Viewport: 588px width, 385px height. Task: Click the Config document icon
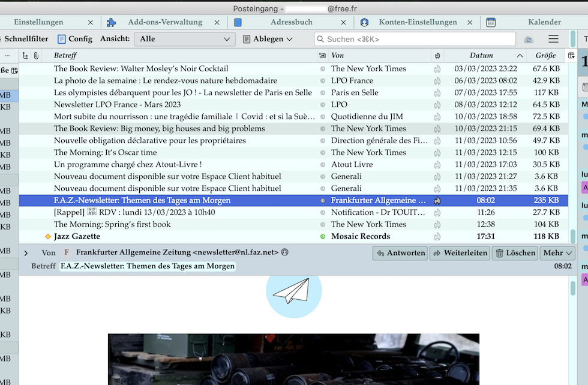click(62, 39)
